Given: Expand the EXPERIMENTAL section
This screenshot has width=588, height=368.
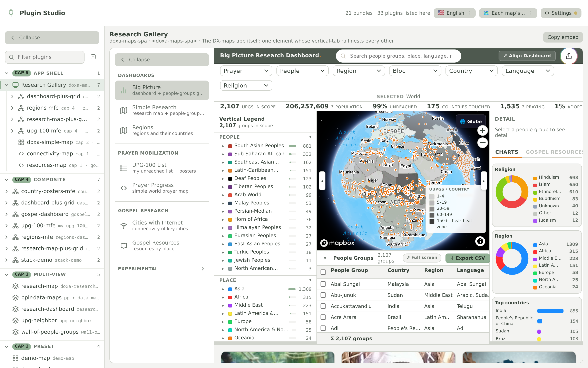Looking at the screenshot, I should click(x=162, y=269).
